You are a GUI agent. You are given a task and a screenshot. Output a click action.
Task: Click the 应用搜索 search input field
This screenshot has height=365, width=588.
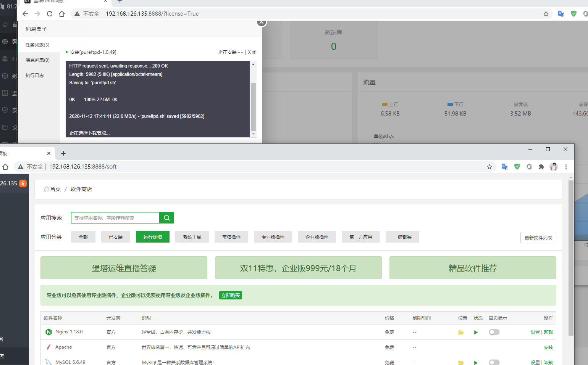(x=115, y=218)
